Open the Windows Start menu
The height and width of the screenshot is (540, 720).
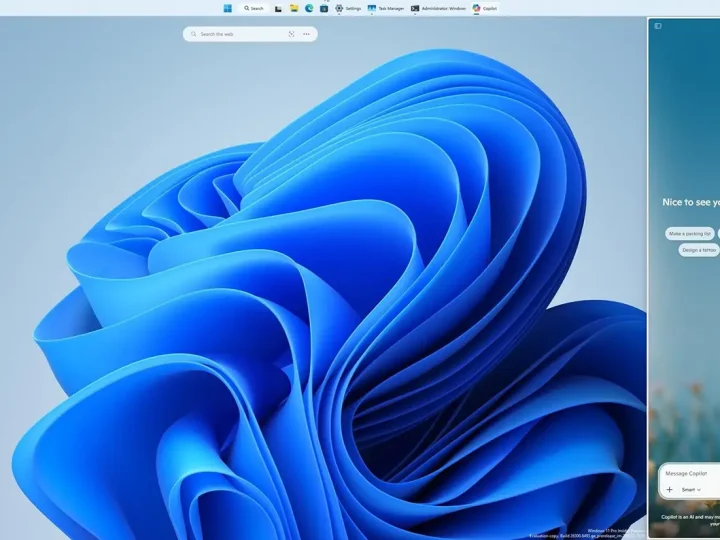(x=228, y=8)
